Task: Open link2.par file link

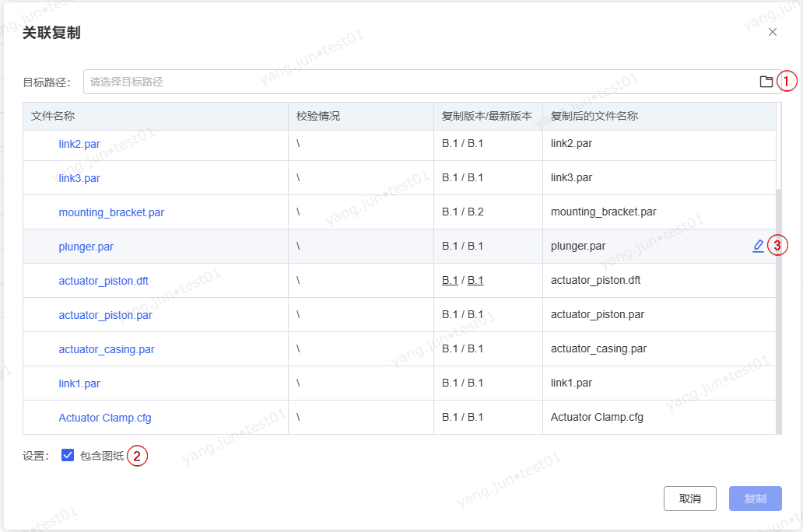Action: point(79,144)
